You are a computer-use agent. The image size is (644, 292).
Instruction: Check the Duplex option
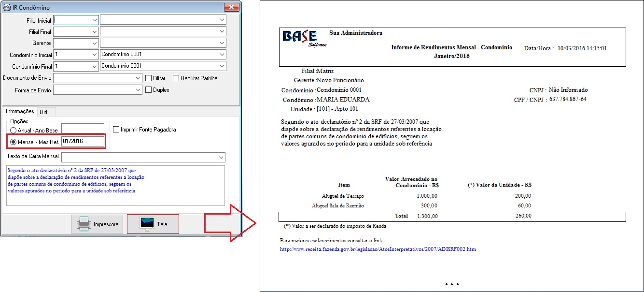click(x=149, y=89)
